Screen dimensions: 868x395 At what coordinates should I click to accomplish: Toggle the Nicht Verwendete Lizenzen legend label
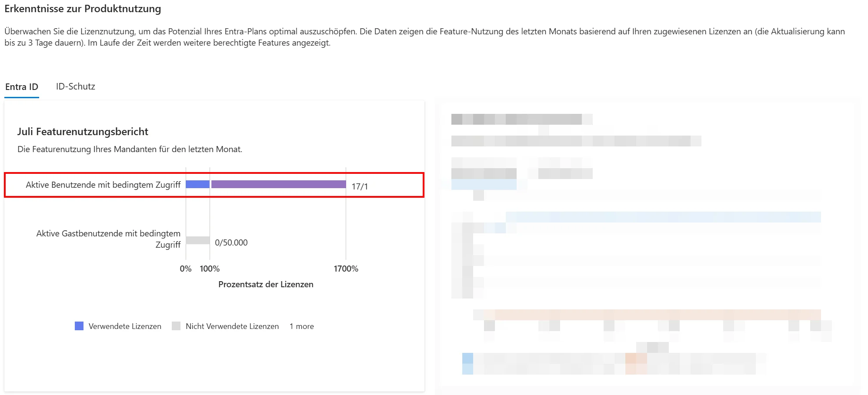tap(232, 326)
